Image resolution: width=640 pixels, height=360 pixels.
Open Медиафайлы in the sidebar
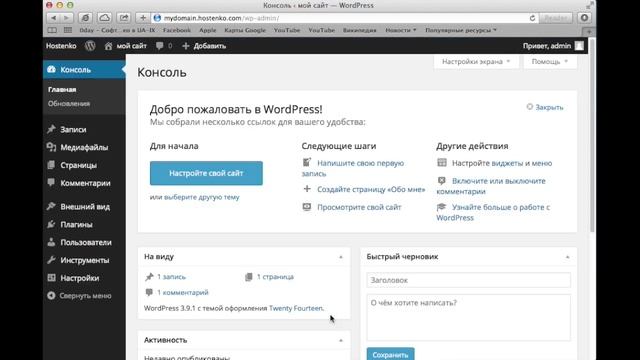[84, 147]
